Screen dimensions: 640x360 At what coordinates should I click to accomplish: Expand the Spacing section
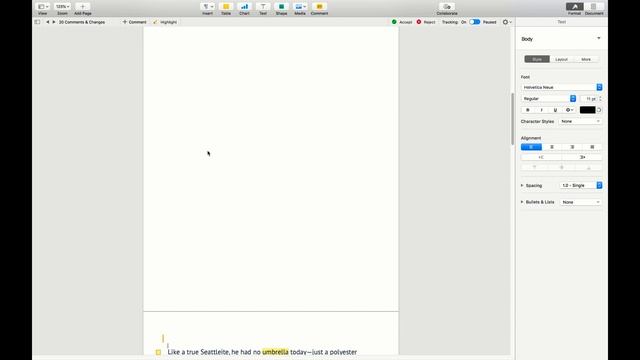522,186
